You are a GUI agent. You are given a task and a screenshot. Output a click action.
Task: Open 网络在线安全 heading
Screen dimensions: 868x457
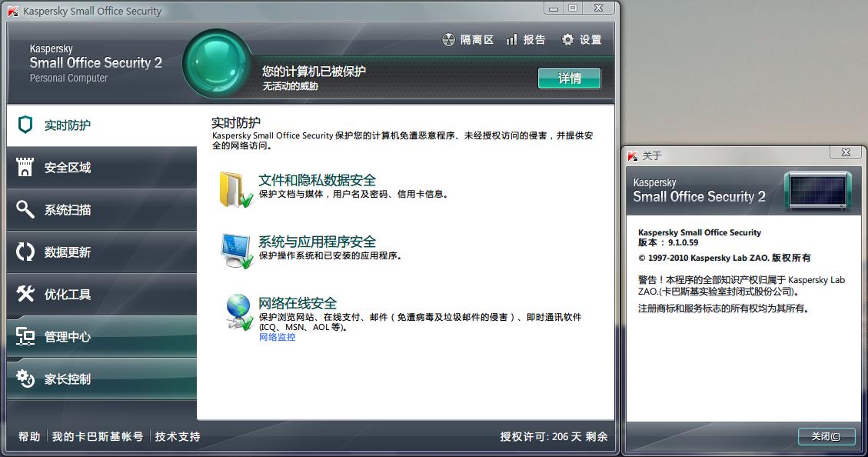(298, 303)
